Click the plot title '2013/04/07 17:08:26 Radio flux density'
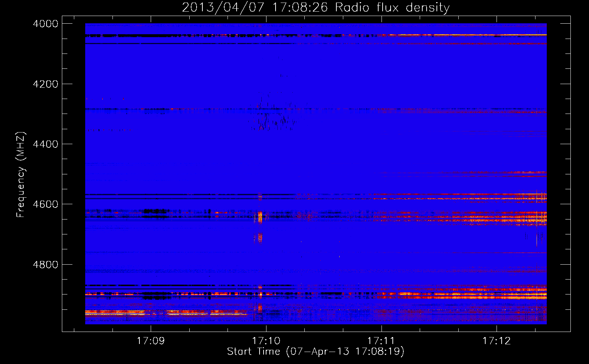The image size is (589, 364). click(316, 7)
